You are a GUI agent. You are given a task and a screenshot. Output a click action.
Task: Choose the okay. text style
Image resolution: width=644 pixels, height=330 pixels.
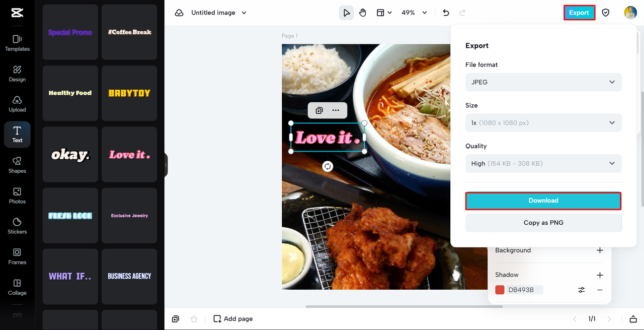tap(70, 155)
